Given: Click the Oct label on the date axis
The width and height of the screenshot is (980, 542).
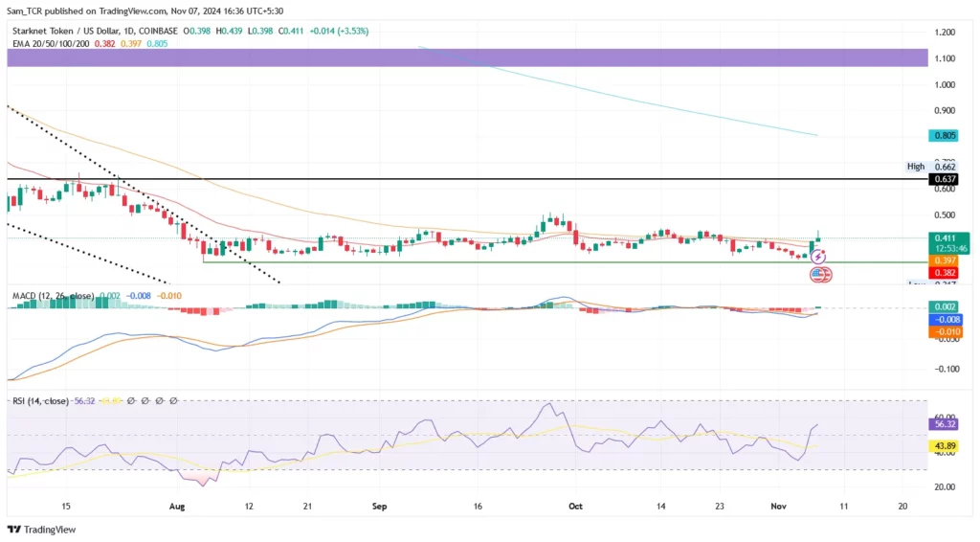Looking at the screenshot, I should pos(575,507).
